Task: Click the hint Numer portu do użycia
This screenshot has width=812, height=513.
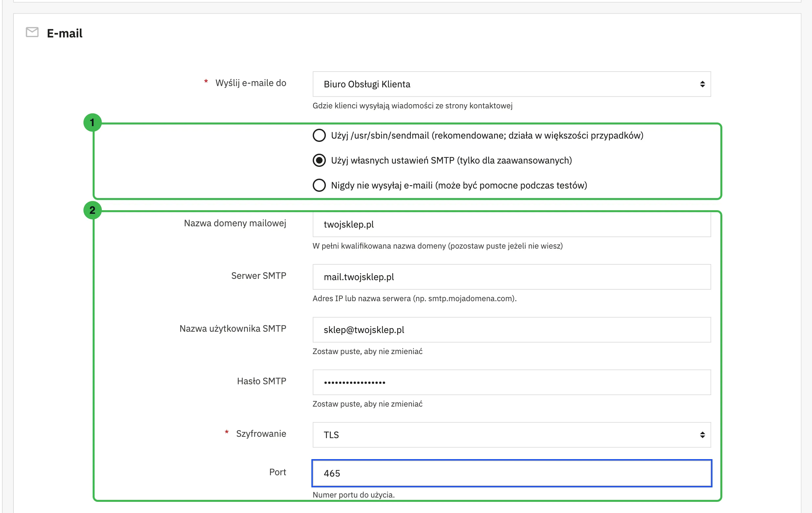Action: point(353,495)
